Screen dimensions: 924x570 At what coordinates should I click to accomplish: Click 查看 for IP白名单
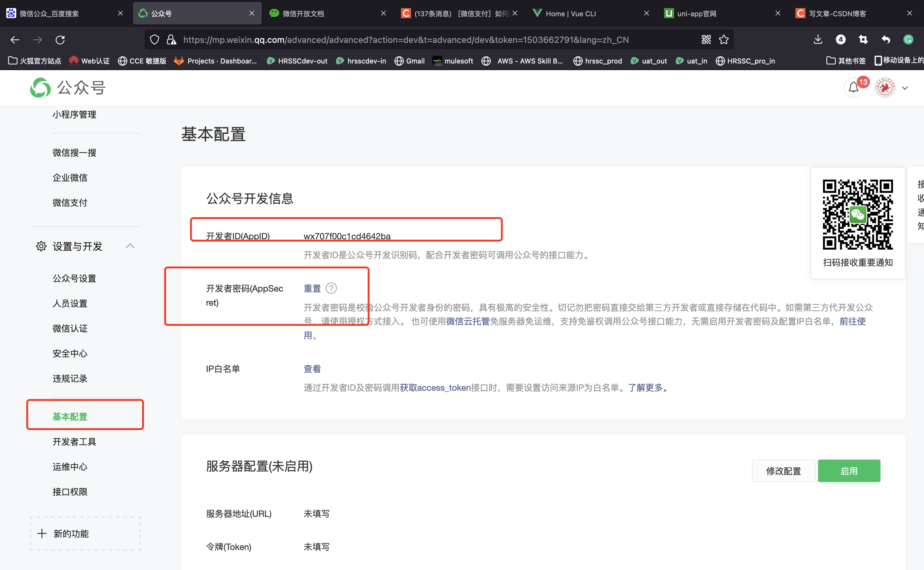[312, 369]
